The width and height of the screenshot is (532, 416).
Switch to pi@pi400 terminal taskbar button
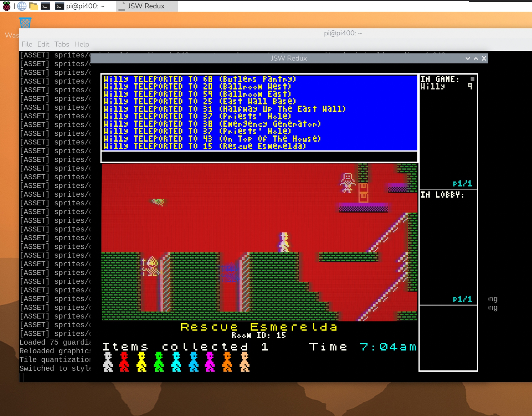(80, 6)
